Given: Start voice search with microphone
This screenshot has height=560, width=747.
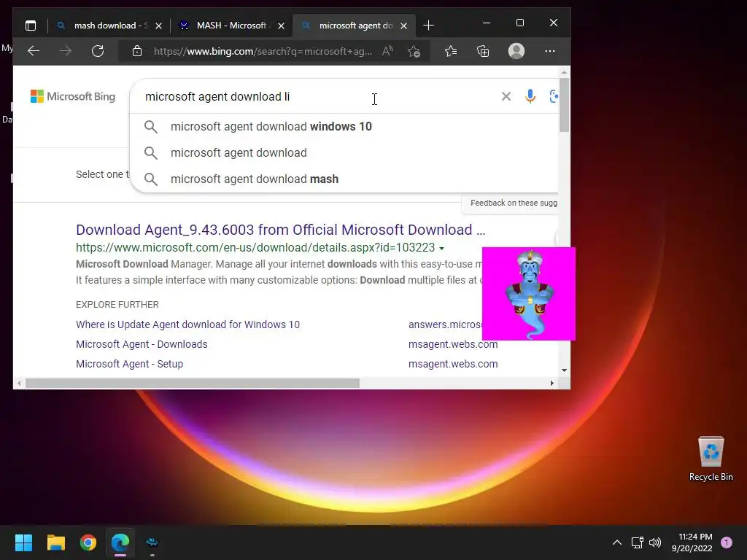Looking at the screenshot, I should point(530,97).
